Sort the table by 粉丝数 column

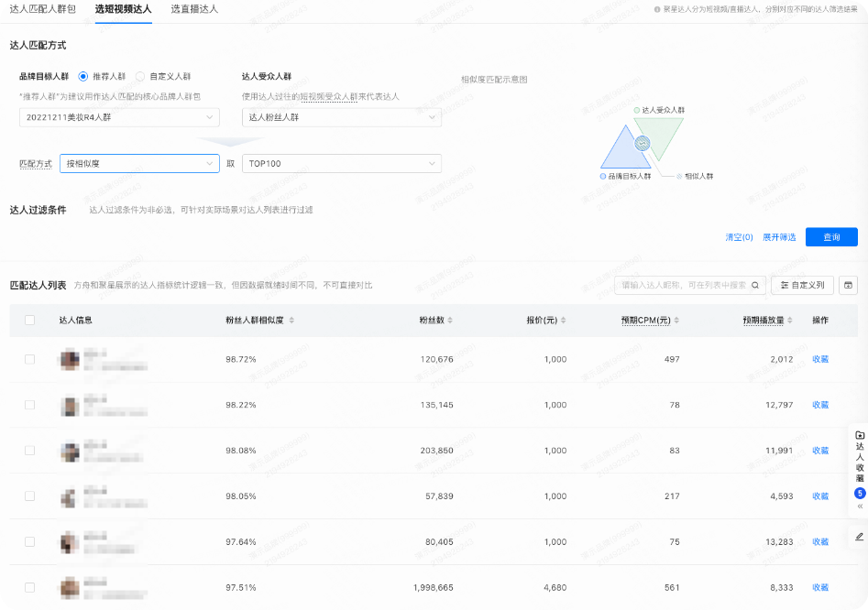pos(452,321)
